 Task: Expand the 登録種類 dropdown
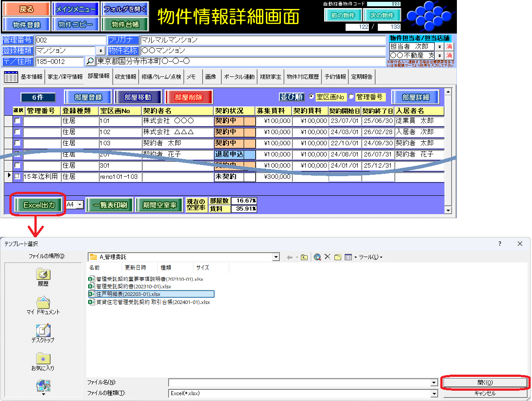pos(100,51)
